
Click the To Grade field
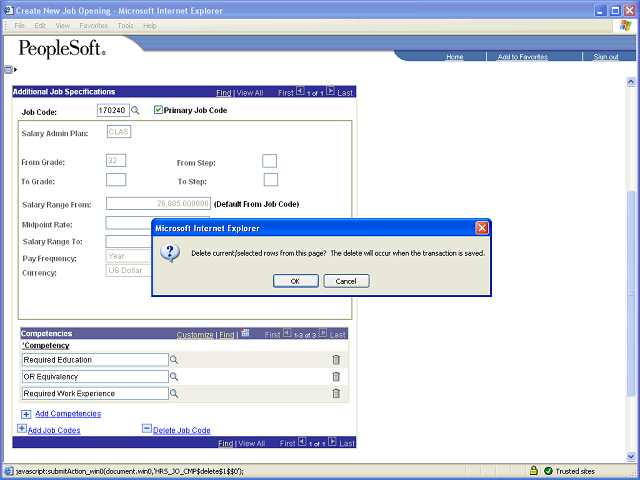click(116, 180)
